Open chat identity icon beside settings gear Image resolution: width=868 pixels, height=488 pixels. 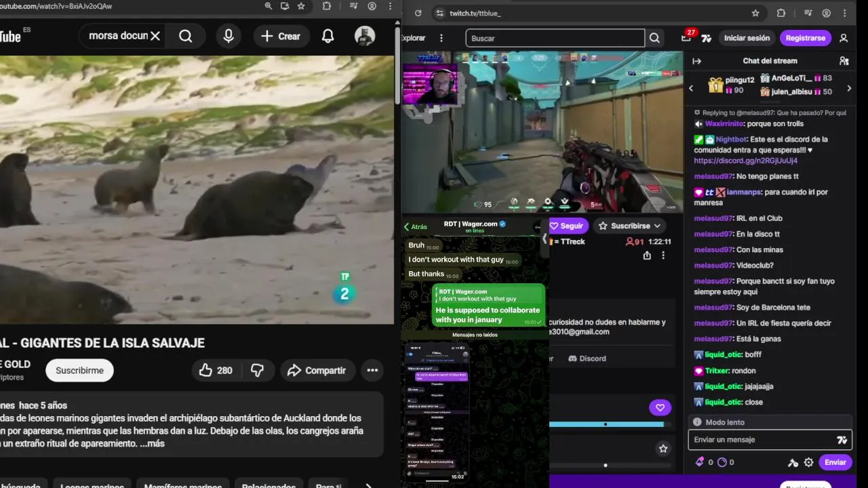pyautogui.click(x=793, y=462)
